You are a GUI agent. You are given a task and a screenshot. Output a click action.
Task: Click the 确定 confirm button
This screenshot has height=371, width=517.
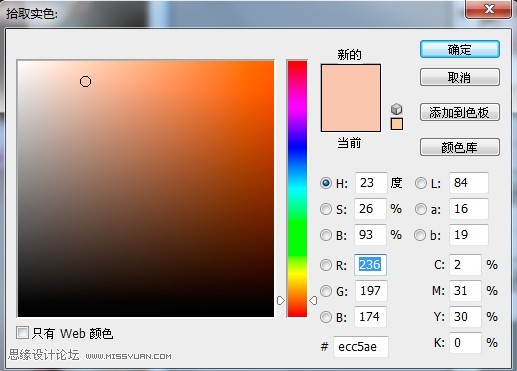point(460,50)
